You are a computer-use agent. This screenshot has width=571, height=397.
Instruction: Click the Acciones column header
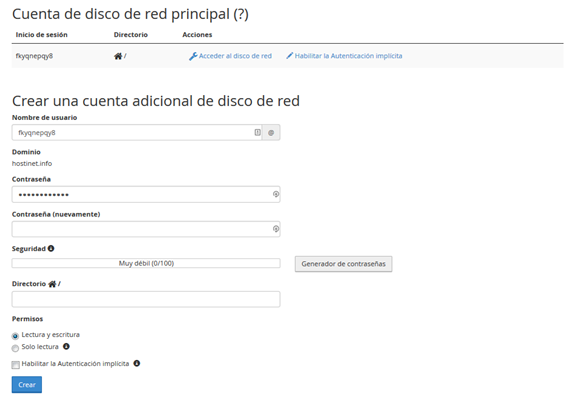point(197,35)
